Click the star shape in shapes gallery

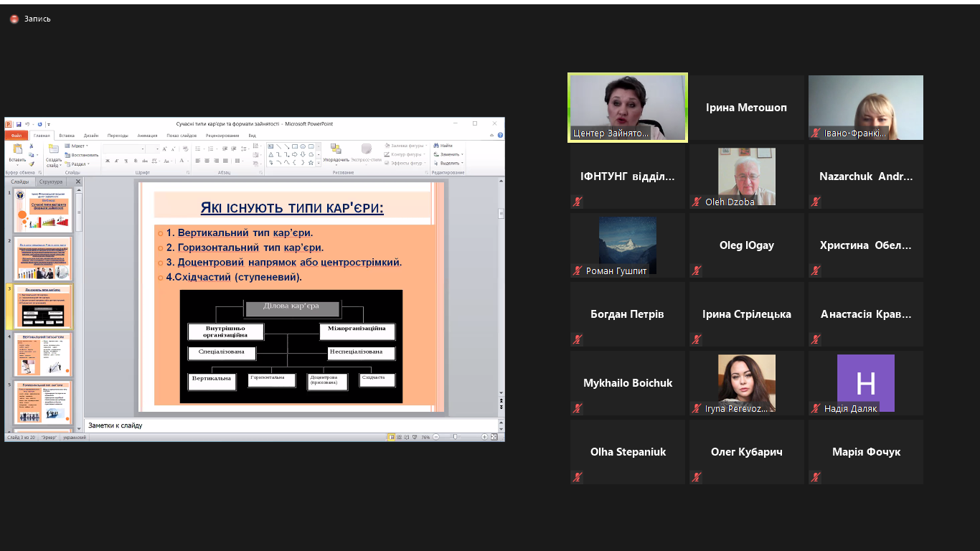(x=311, y=163)
